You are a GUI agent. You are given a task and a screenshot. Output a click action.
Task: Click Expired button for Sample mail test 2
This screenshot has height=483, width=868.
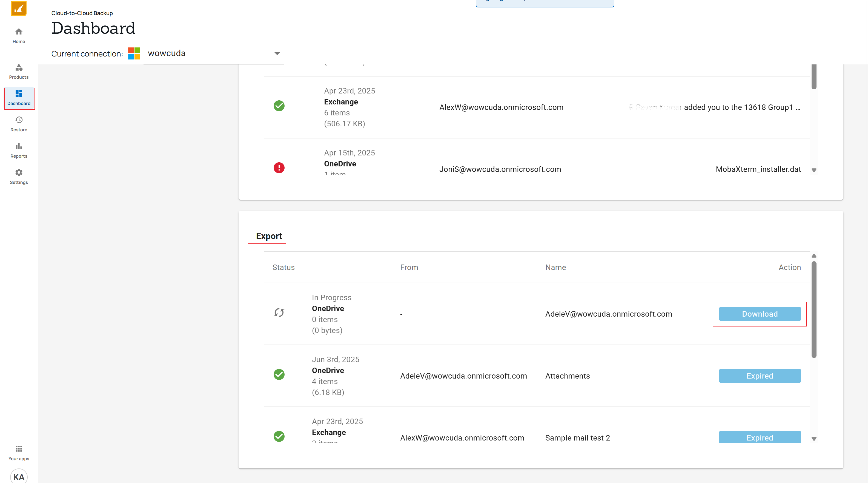click(760, 437)
